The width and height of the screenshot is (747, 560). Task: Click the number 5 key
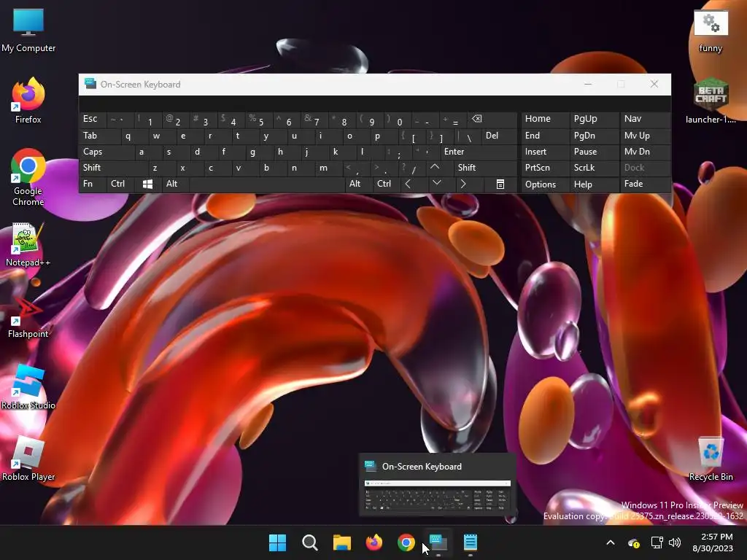(x=259, y=119)
